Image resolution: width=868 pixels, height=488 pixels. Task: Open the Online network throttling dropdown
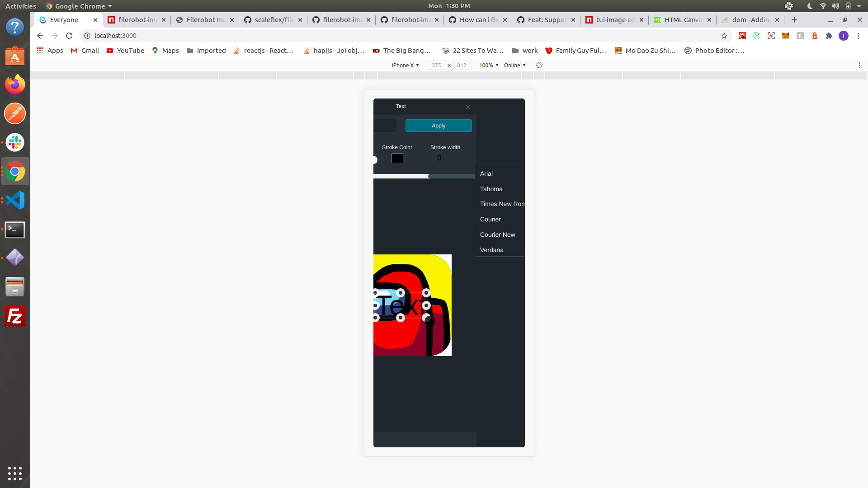(514, 65)
